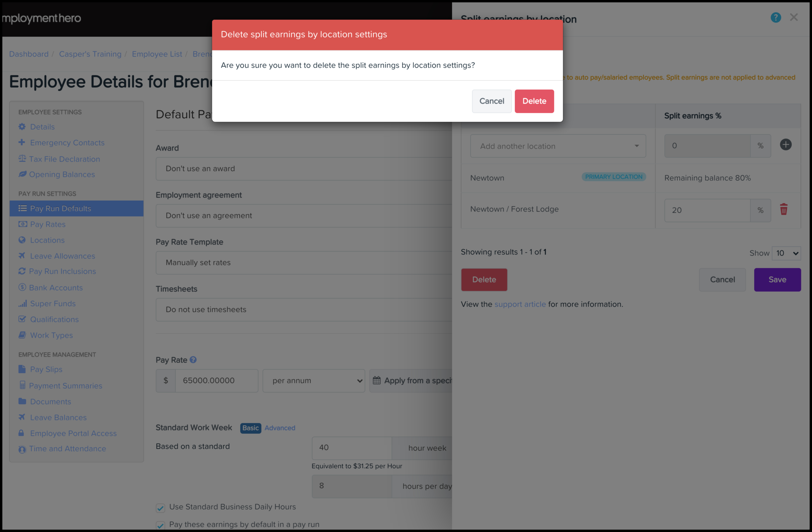Open the Show 10 results dropdown
The width and height of the screenshot is (812, 532).
point(786,253)
